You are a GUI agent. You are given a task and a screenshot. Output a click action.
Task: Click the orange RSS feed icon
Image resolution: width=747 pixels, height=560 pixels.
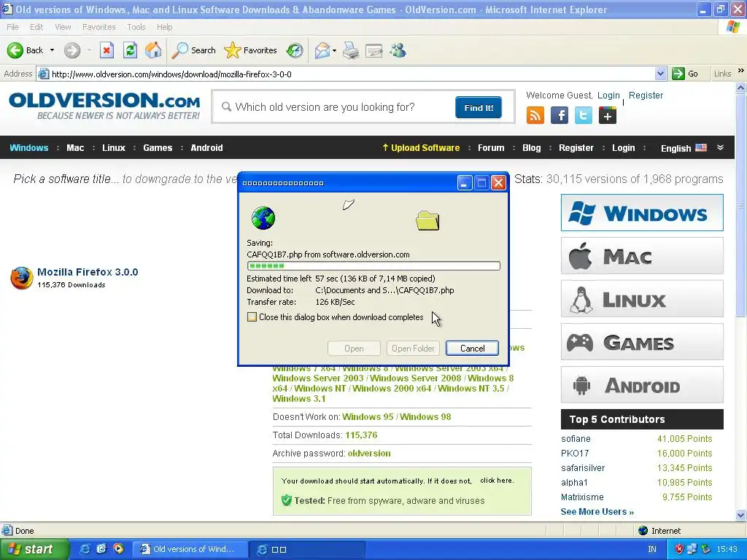click(535, 115)
